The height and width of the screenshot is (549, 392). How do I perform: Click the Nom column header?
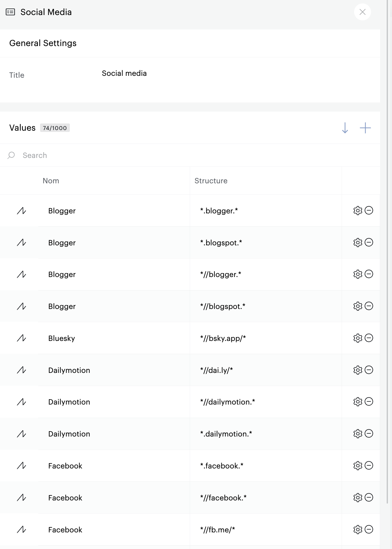[51, 181]
